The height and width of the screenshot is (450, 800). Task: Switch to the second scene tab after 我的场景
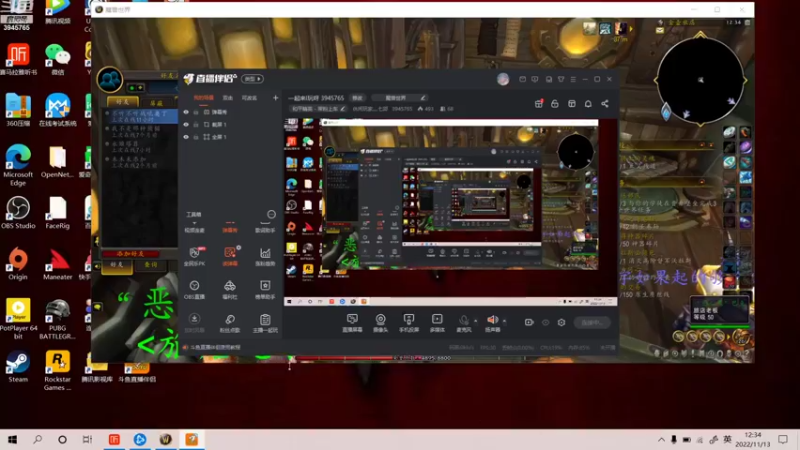(x=228, y=97)
